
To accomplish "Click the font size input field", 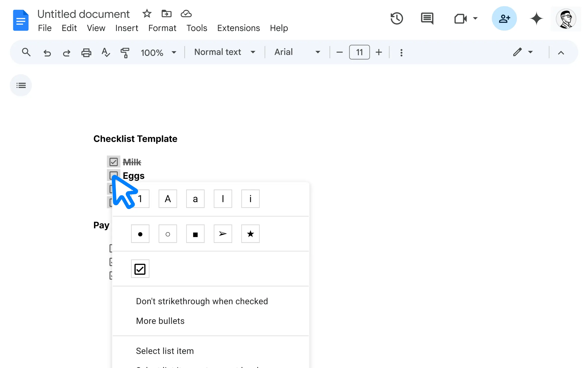I will [x=359, y=52].
